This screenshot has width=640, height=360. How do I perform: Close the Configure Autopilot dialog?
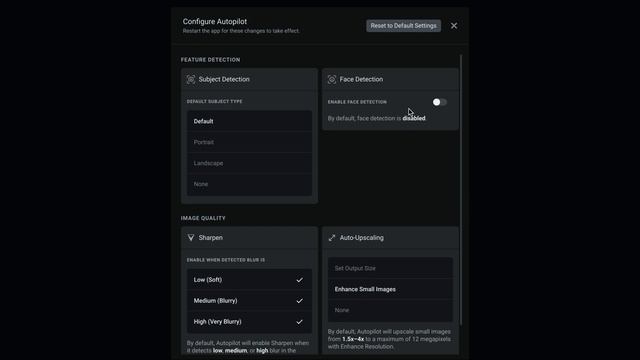click(454, 26)
